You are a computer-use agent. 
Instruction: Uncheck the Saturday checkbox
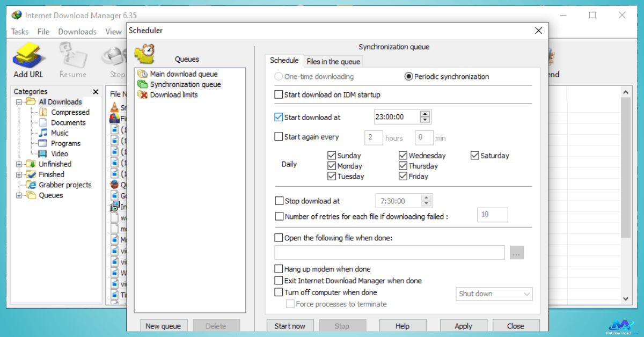(474, 156)
